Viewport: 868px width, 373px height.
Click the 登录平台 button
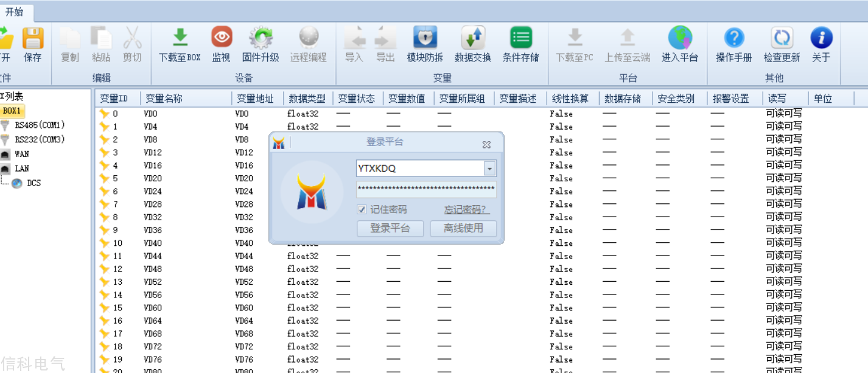[390, 228]
